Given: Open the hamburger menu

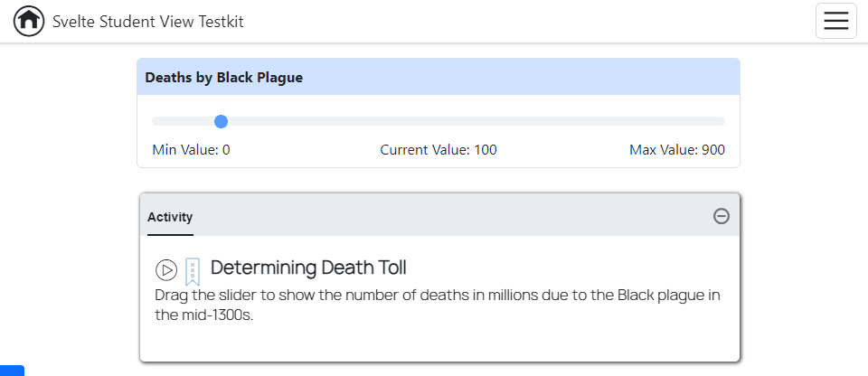Looking at the screenshot, I should click(835, 21).
